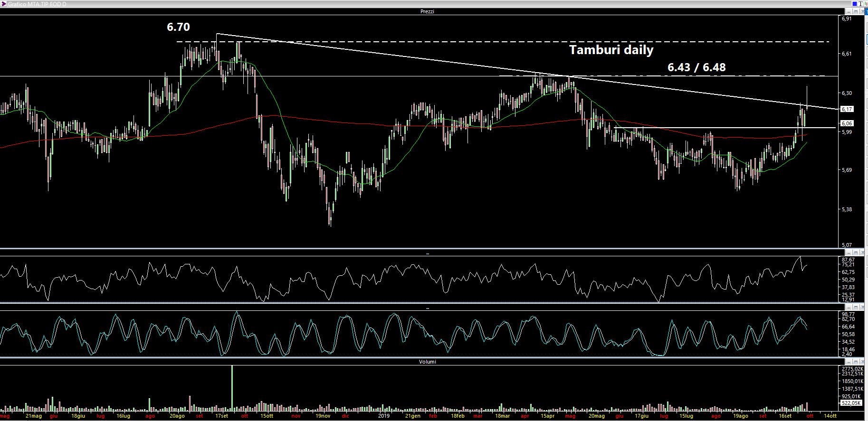Select the 'Tamburi daily' text annotation
The width and height of the screenshot is (868, 421).
click(611, 50)
